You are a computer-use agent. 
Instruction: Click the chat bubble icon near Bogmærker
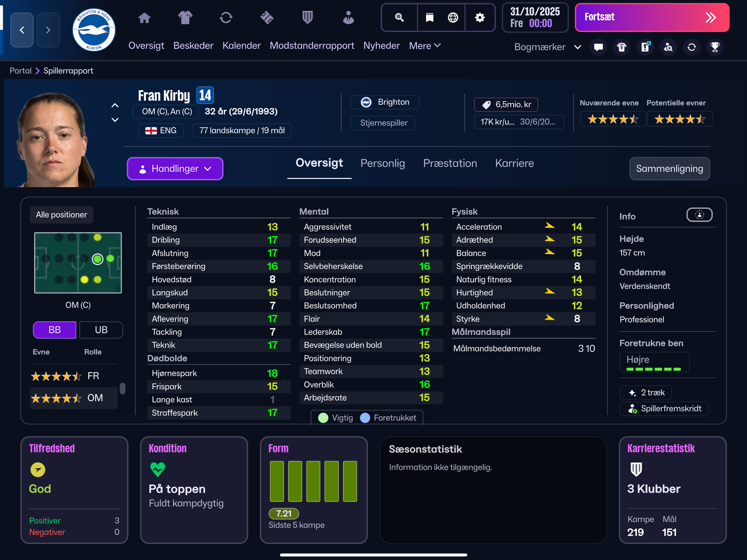click(598, 47)
